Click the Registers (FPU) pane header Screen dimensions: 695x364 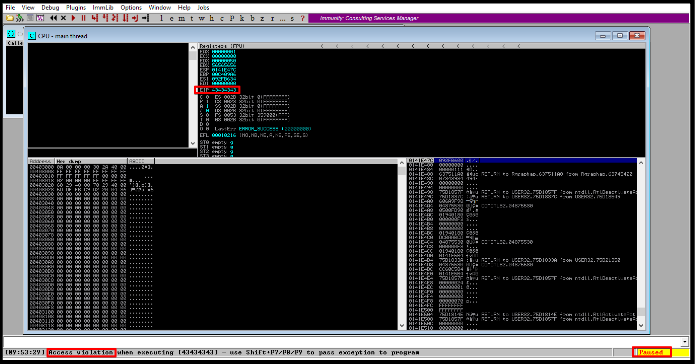pos(222,46)
